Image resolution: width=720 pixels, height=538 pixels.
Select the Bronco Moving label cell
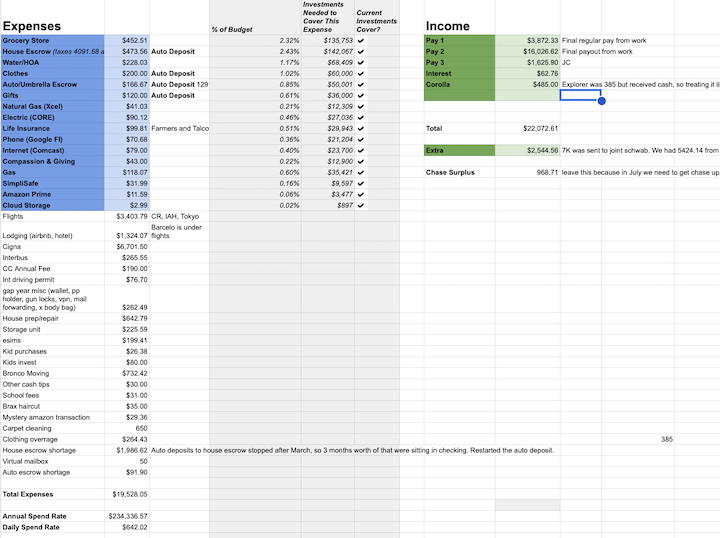tap(52, 374)
